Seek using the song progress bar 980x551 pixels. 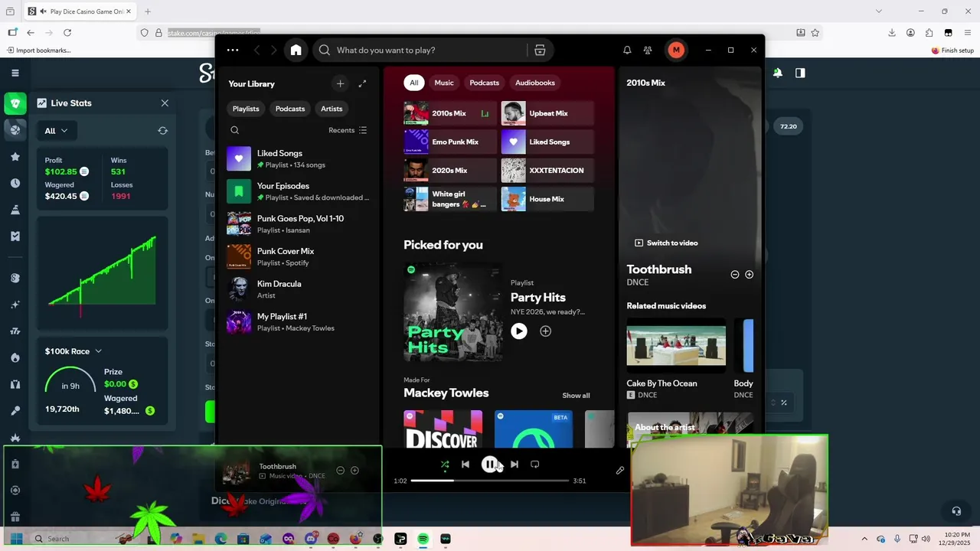[490, 481]
